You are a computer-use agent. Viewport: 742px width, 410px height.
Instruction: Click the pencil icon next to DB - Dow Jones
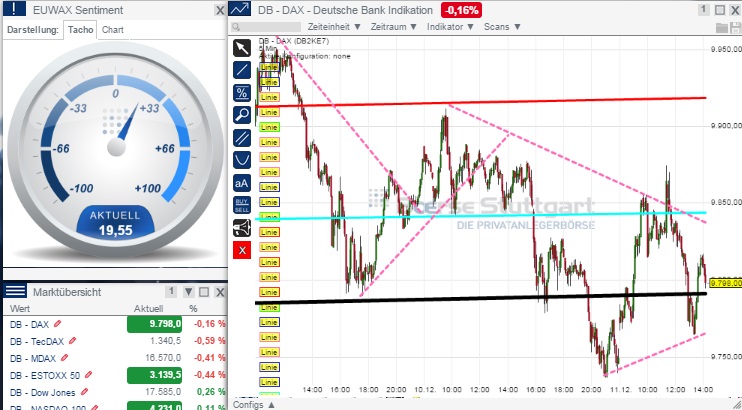[84, 392]
